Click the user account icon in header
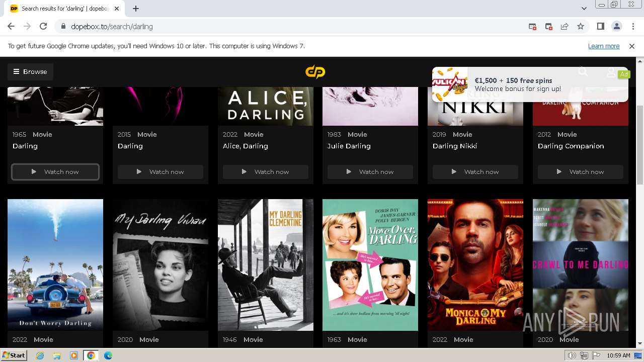This screenshot has height=362, width=644. coord(611,72)
